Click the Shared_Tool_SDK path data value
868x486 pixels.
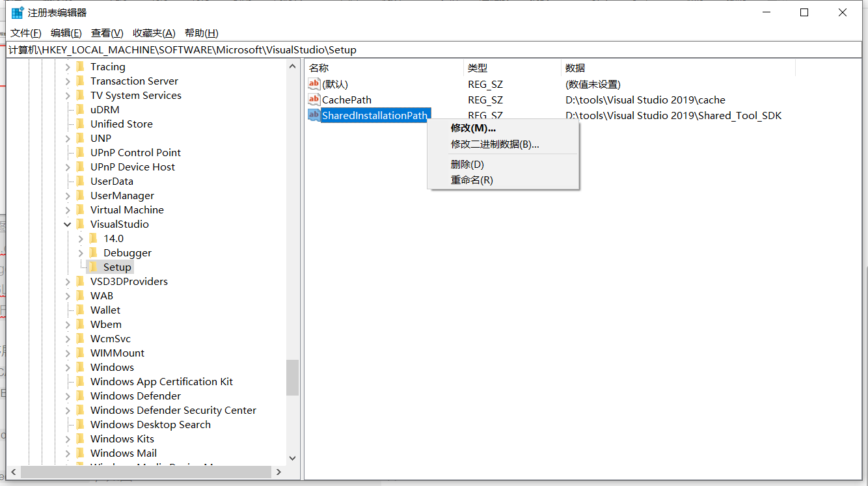tap(673, 115)
